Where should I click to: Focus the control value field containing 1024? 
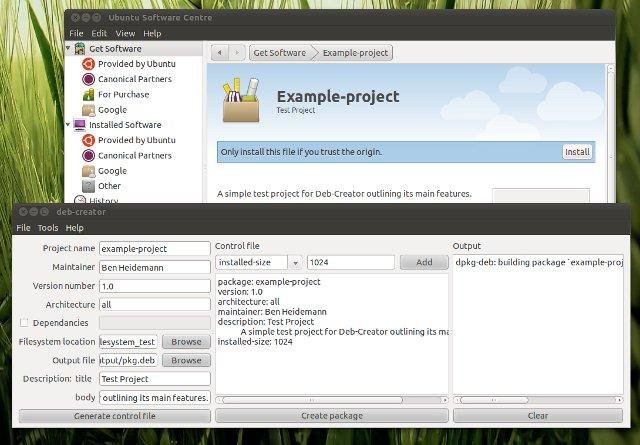tap(351, 263)
